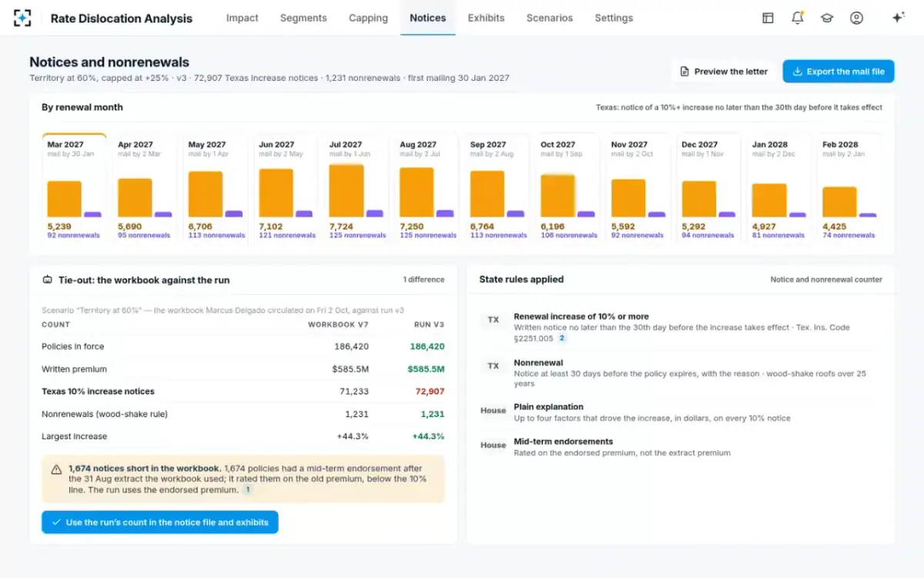The width and height of the screenshot is (924, 578).
Task: Click the Nonrenewals (wood-shake rule) row
Action: click(243, 414)
